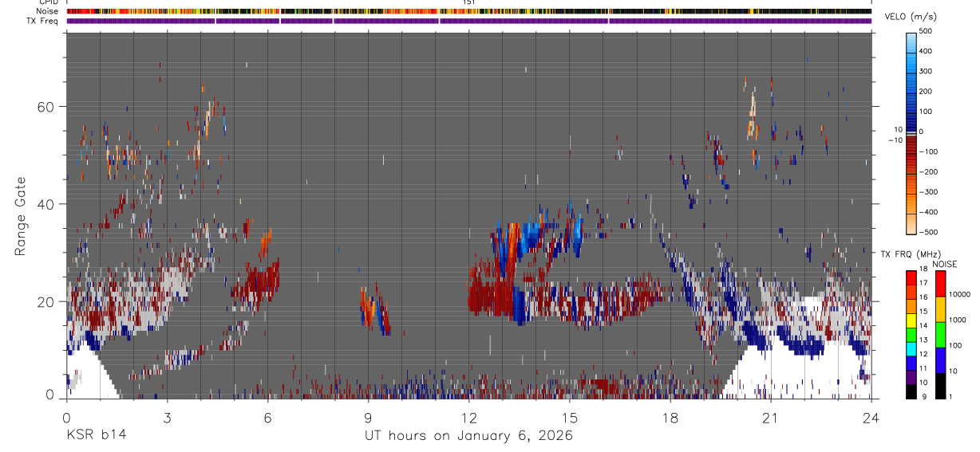Click the multicolored Noise strip above plot
The width and height of the screenshot is (980, 452).
coord(469,11)
